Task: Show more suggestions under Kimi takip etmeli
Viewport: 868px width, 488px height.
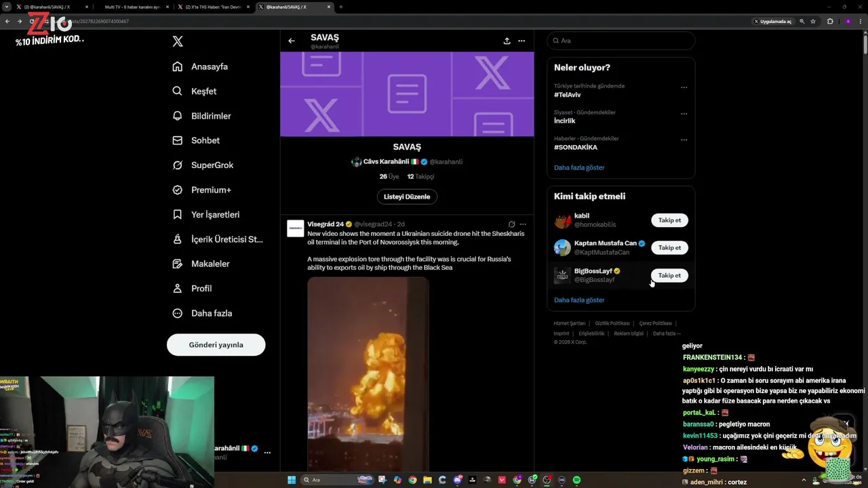Action: 579,300
